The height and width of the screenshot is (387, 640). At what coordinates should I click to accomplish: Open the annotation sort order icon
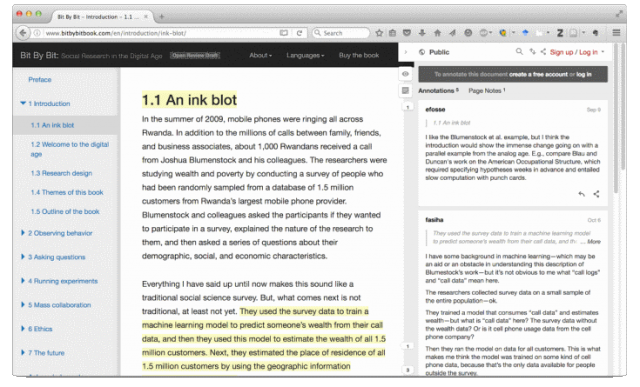coord(532,51)
